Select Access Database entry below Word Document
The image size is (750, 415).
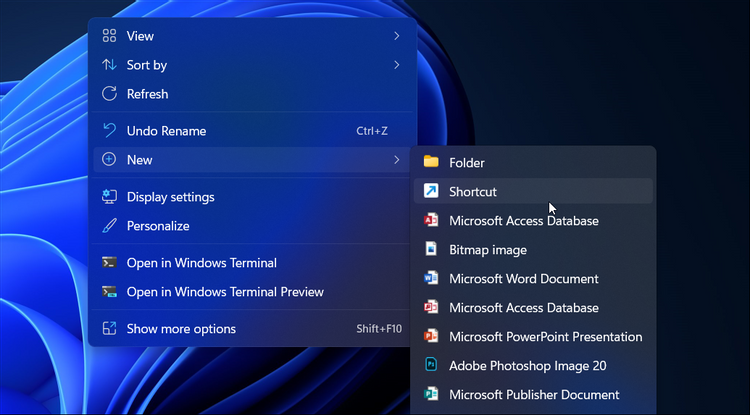pos(523,307)
